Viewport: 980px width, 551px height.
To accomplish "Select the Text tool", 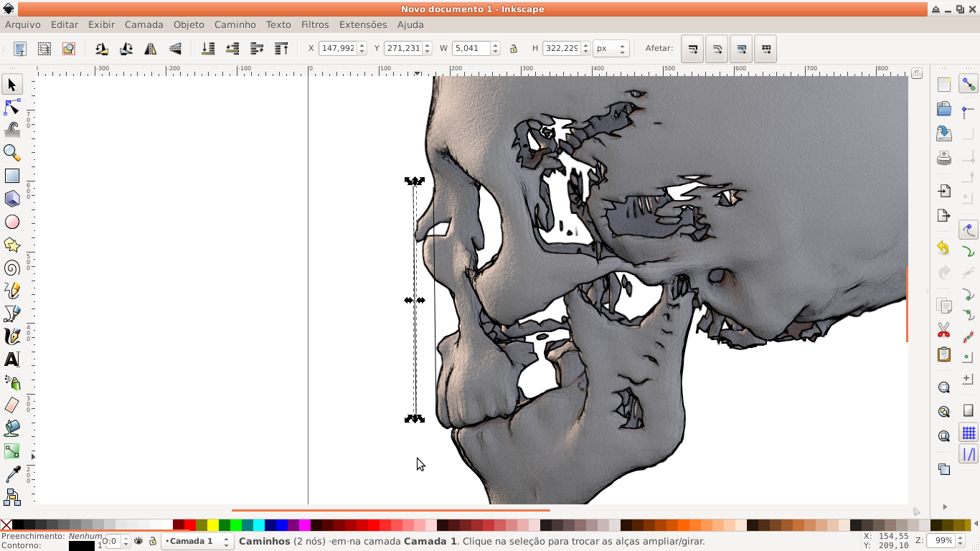I will click(11, 359).
